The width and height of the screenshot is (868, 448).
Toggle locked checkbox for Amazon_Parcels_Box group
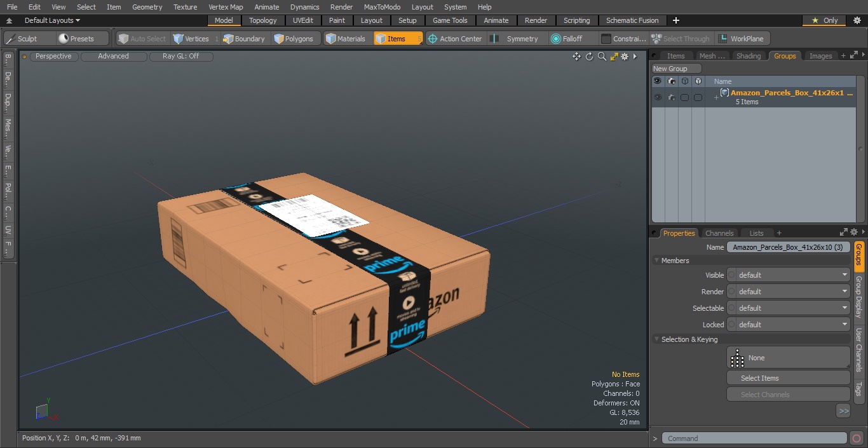pos(698,97)
